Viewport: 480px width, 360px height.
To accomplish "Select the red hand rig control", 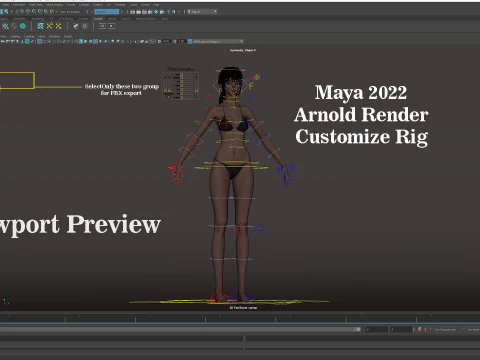I will (x=175, y=173).
